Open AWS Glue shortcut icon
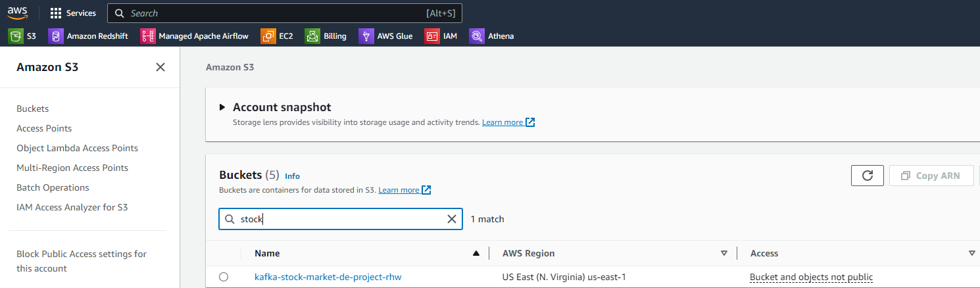Viewport: 980px width, 288px height. [x=366, y=36]
